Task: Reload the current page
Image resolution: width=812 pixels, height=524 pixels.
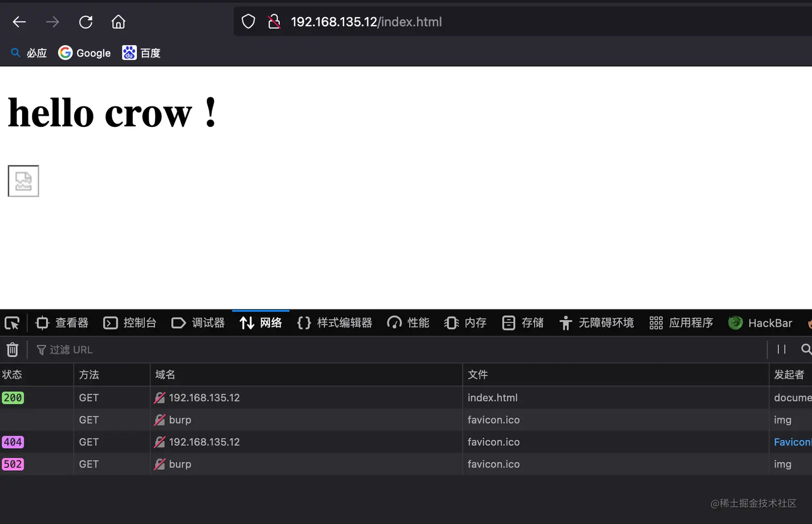Action: pos(86,22)
